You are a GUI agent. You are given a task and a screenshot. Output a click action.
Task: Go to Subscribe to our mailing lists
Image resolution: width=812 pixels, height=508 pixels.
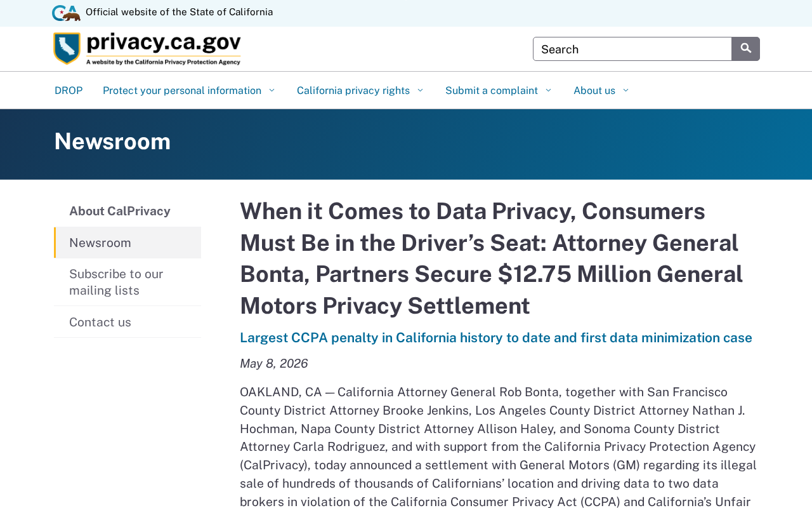[x=128, y=282]
